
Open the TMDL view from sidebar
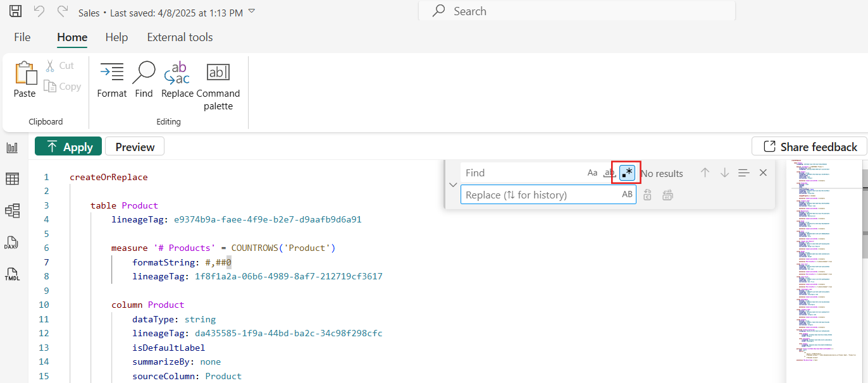12,274
